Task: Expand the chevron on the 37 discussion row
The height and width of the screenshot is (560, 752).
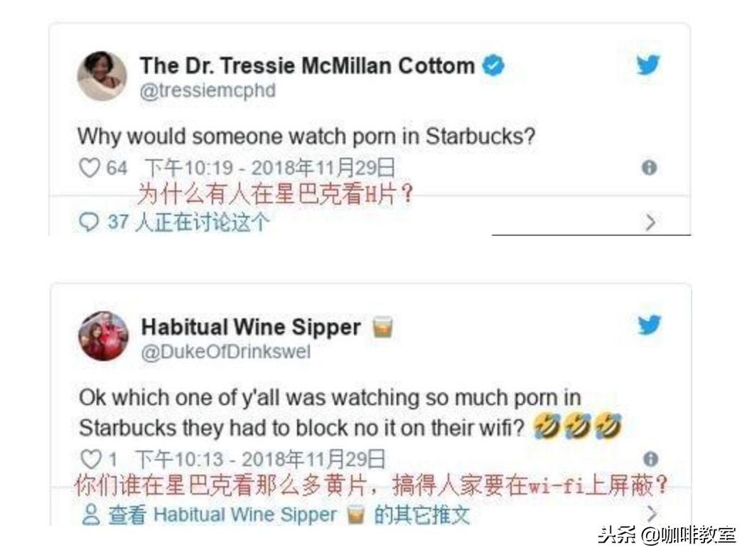Action: [x=650, y=222]
